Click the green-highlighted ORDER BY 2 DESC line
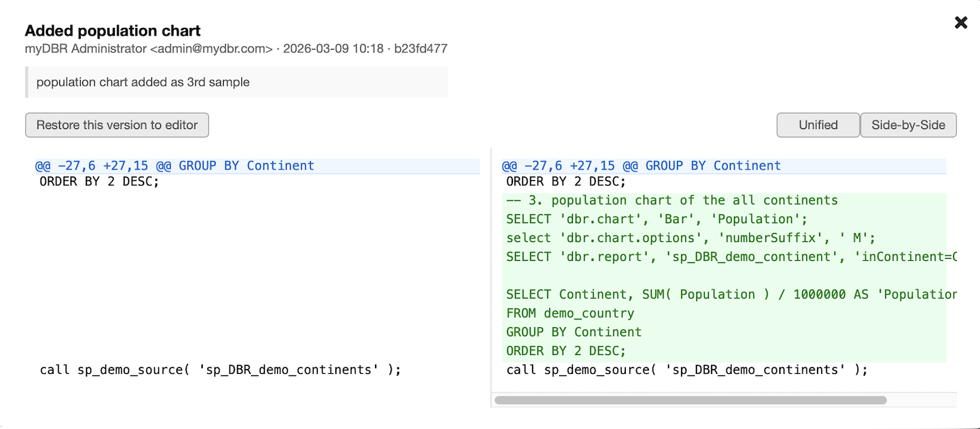The height and width of the screenshot is (429, 980). 566,352
